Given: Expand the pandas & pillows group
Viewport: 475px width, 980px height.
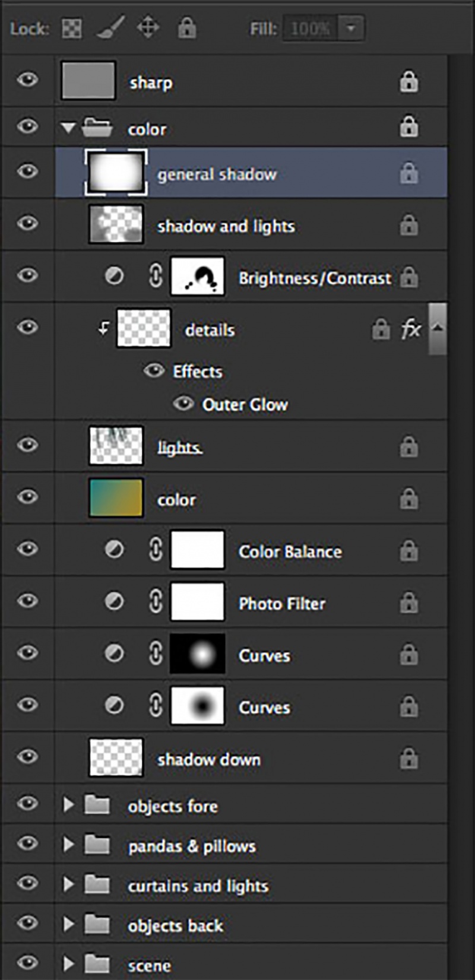Looking at the screenshot, I should (x=68, y=845).
